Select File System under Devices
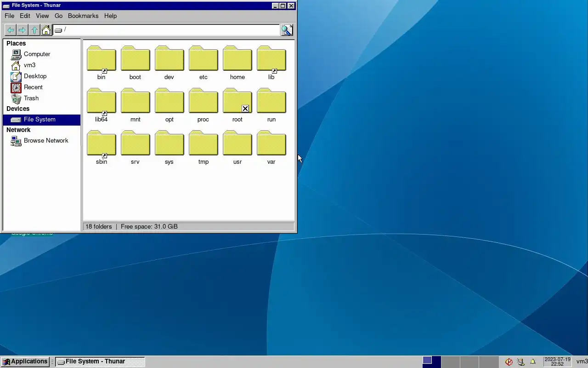 click(x=42, y=120)
